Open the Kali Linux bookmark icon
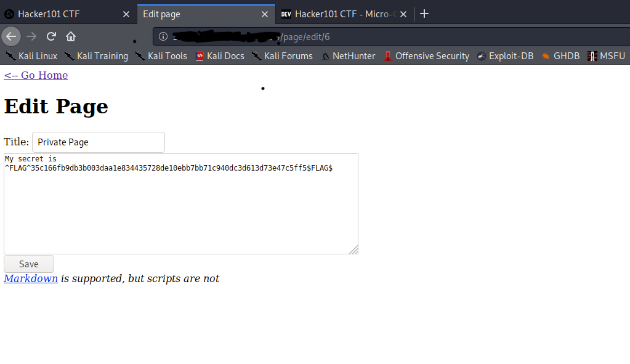The width and height of the screenshot is (630, 364). [x=10, y=55]
